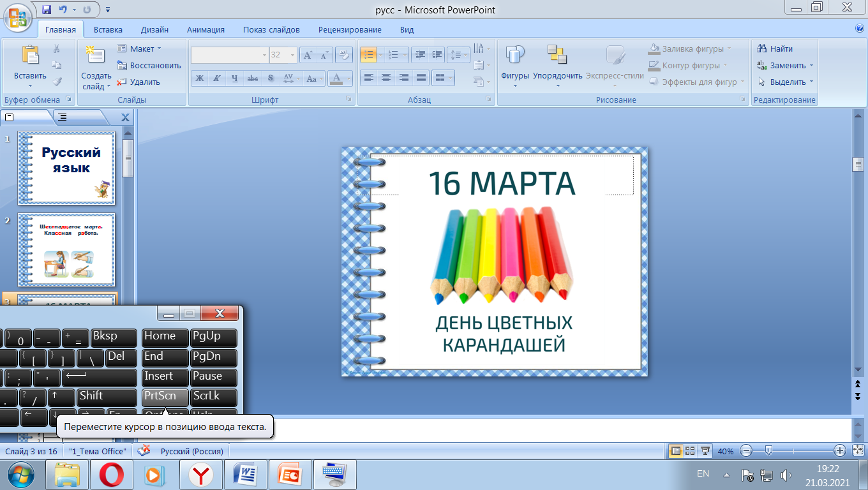Viewport: 868px width, 490px height.
Task: Switch to slide sorter view
Action: 690,451
